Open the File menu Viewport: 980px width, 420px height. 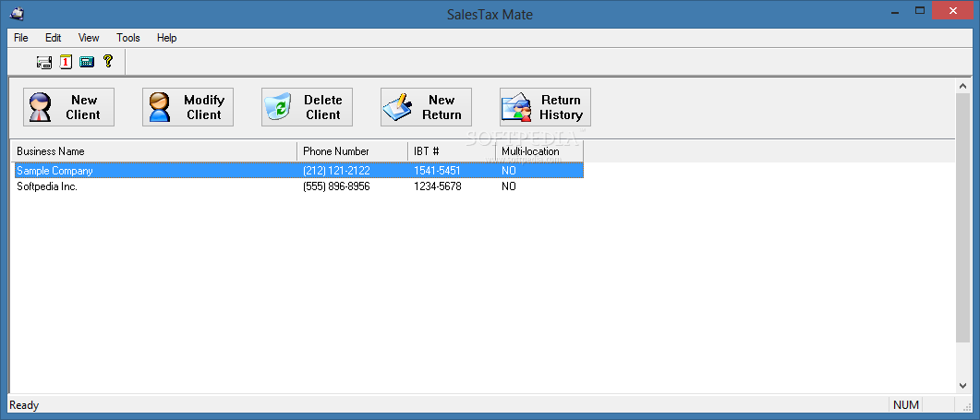point(21,38)
